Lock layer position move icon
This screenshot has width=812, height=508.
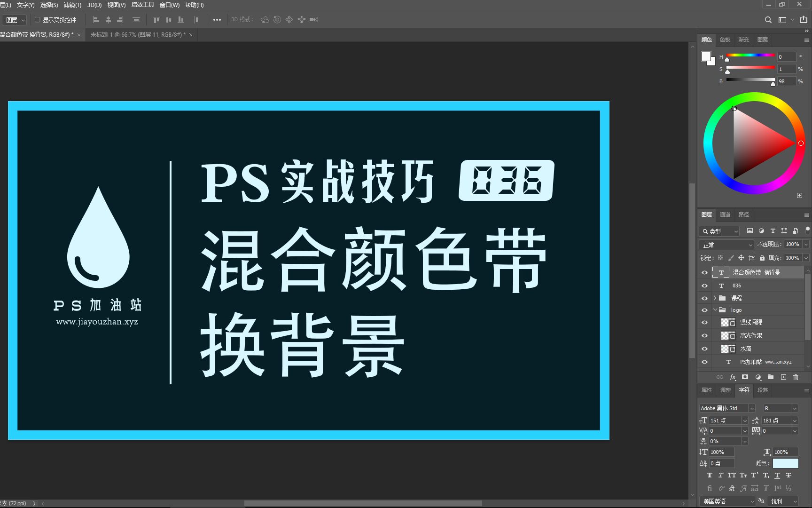pos(741,258)
